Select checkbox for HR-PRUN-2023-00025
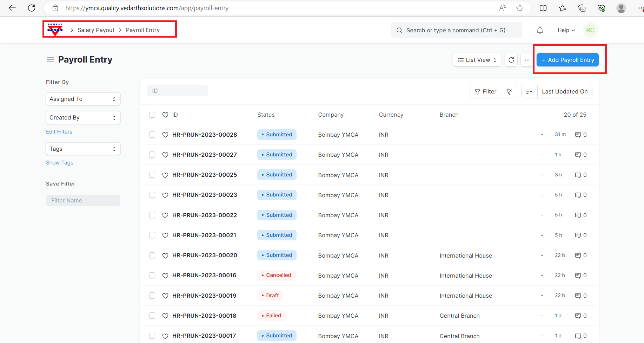Screen dimensions: 644x343 click(x=152, y=175)
